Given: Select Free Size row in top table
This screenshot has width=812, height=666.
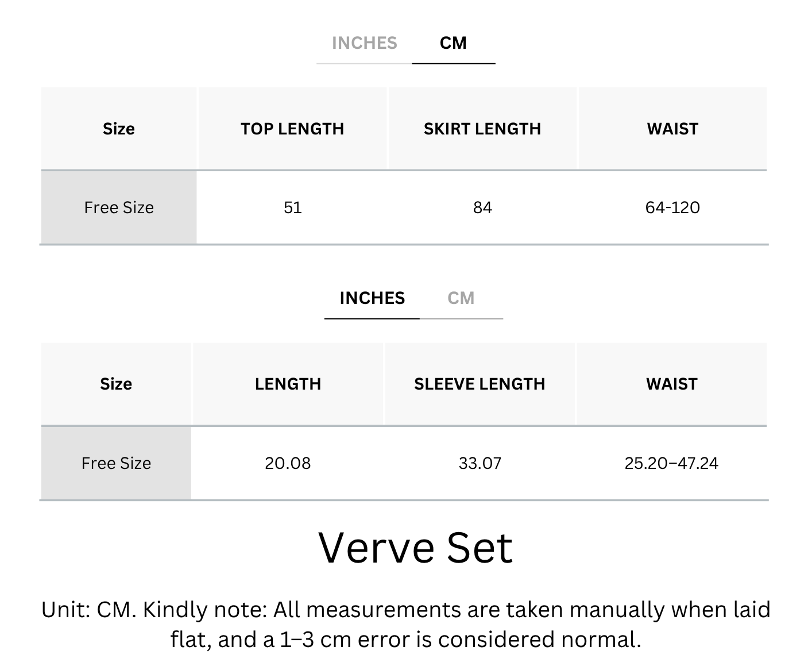Looking at the screenshot, I should [x=404, y=207].
